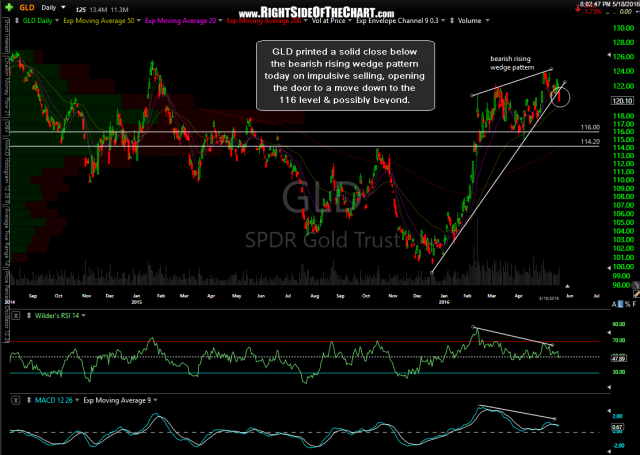Image resolution: width=640 pixels, height=455 pixels.
Task: Click the 130.00 price axis label
Action: point(623,28)
